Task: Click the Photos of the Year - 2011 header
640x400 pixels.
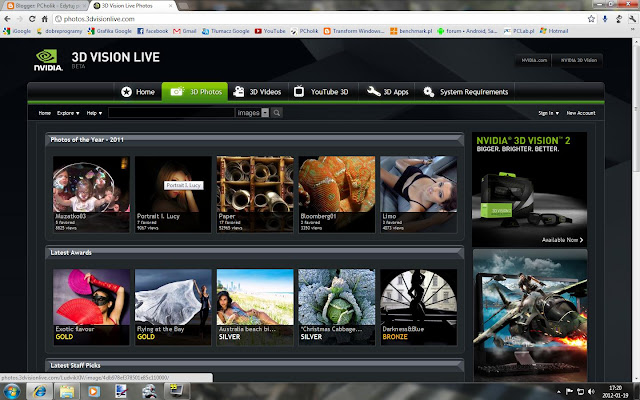Action: (254, 140)
